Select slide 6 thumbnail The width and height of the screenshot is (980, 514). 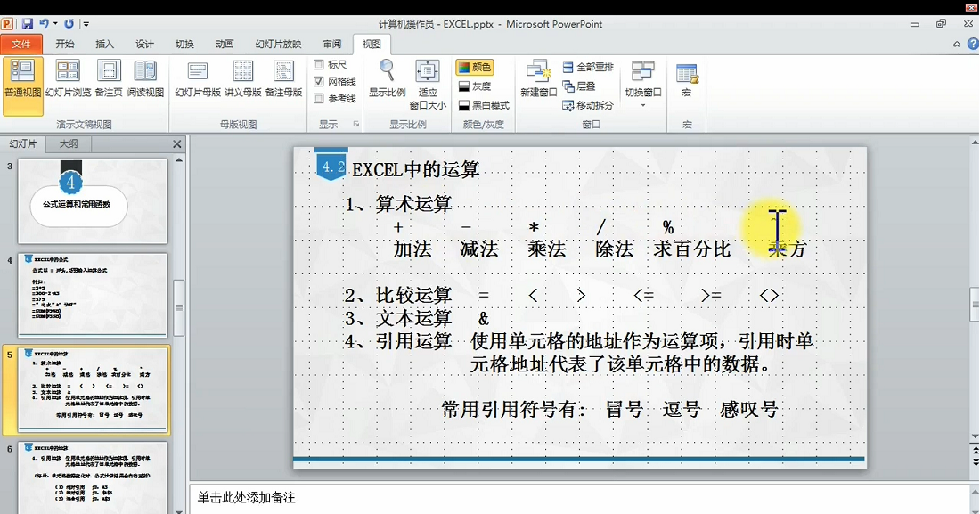93,477
